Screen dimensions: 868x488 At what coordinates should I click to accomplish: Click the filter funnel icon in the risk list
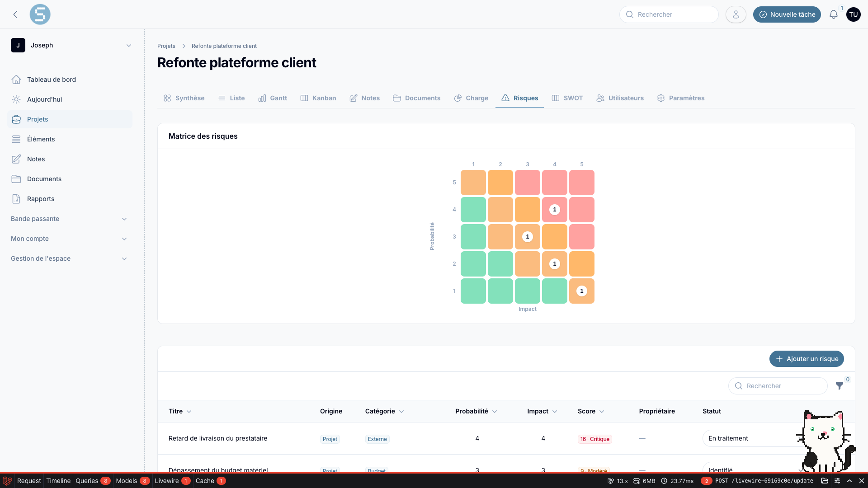[x=839, y=386]
